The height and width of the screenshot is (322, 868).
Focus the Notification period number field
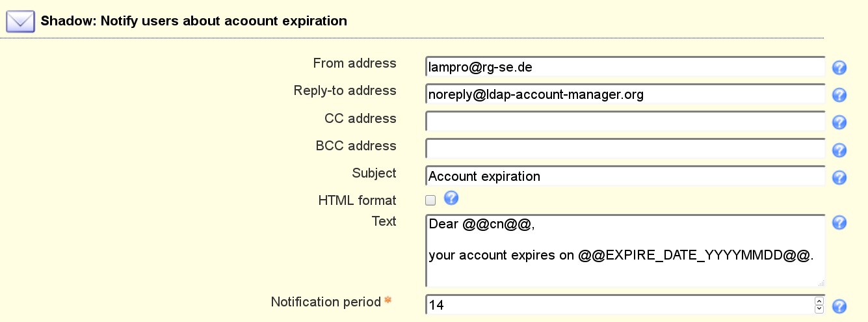[618, 304]
